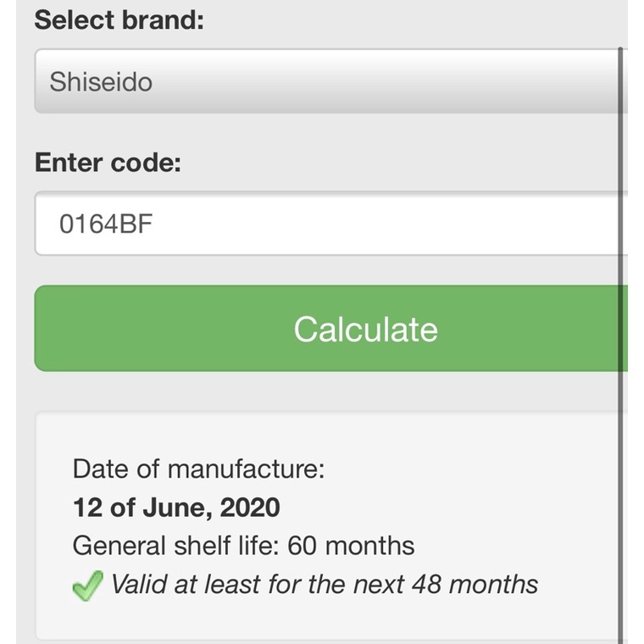Place cursor after 0164BF in code box

pyautogui.click(x=154, y=225)
